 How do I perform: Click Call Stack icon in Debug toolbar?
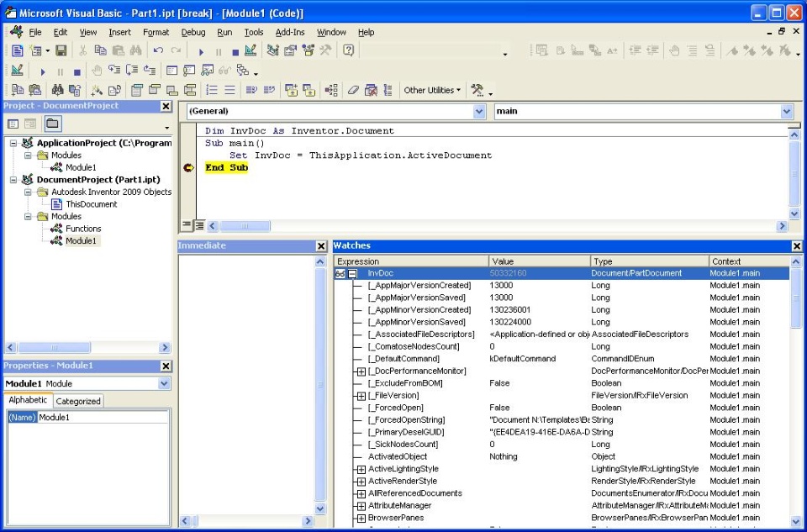click(242, 71)
